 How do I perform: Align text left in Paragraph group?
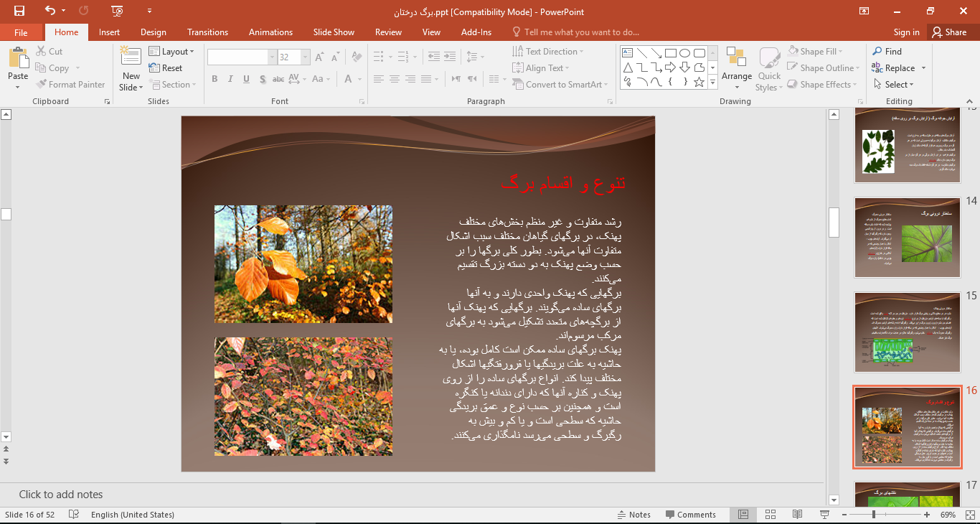pos(378,79)
